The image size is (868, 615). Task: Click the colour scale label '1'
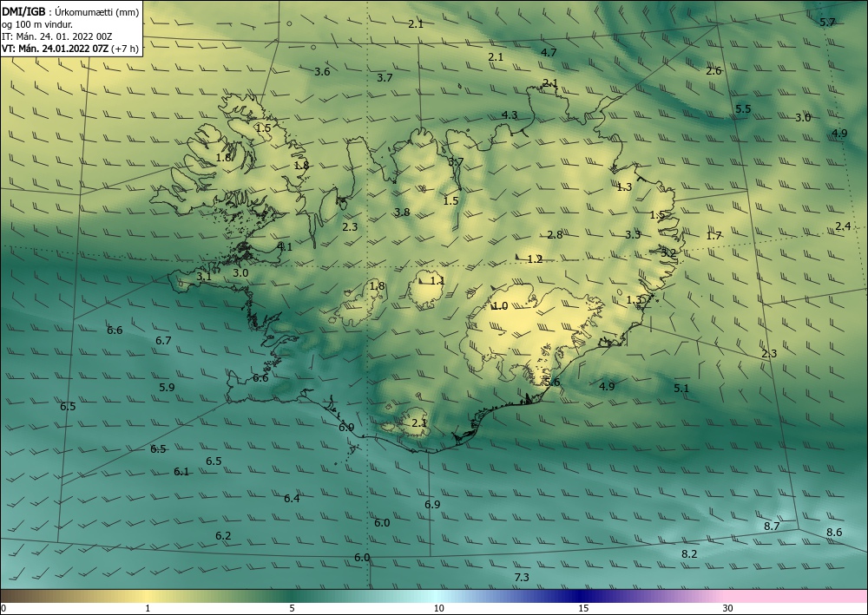148,609
